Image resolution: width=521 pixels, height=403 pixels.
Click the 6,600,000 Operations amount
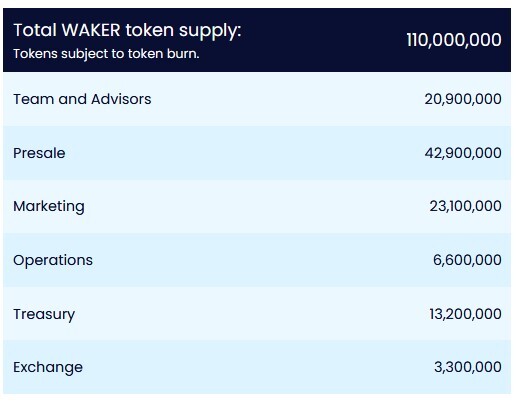pos(467,260)
